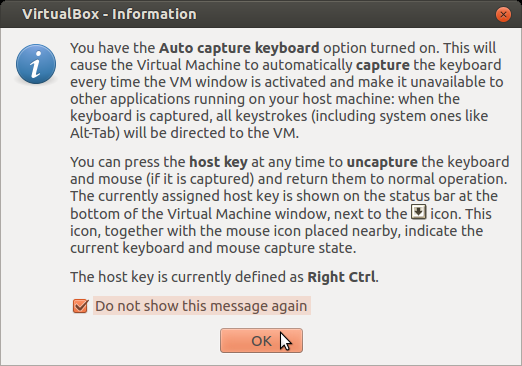This screenshot has width=522, height=366.
Task: Click the bold 'host key' text
Action: [x=218, y=162]
